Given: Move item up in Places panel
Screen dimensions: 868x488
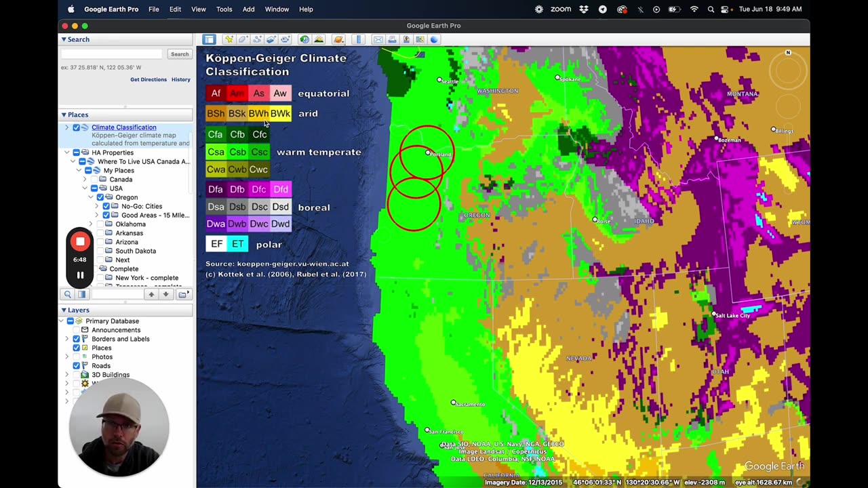Looking at the screenshot, I should click(x=151, y=294).
